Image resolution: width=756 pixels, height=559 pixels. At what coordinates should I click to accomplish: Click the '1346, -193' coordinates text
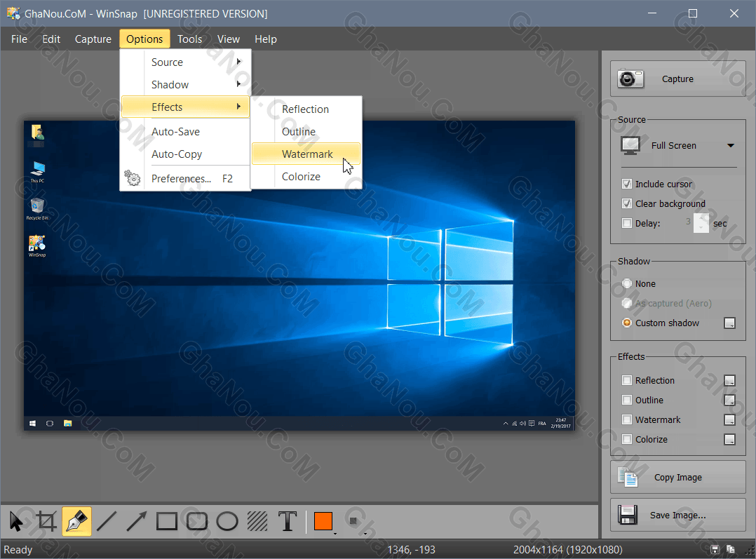pyautogui.click(x=411, y=550)
